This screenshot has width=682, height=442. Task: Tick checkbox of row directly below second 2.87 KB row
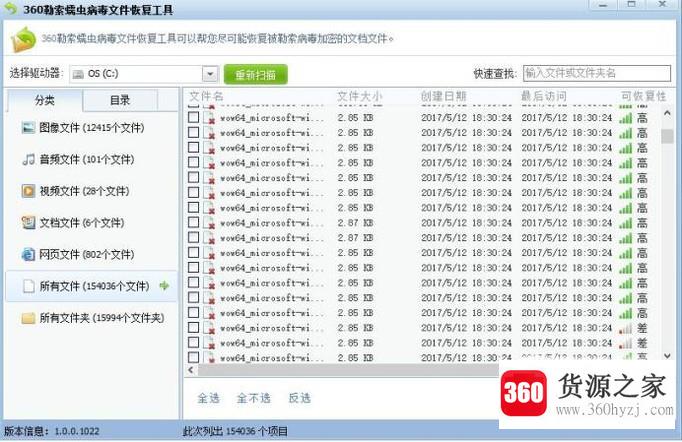[x=194, y=252]
